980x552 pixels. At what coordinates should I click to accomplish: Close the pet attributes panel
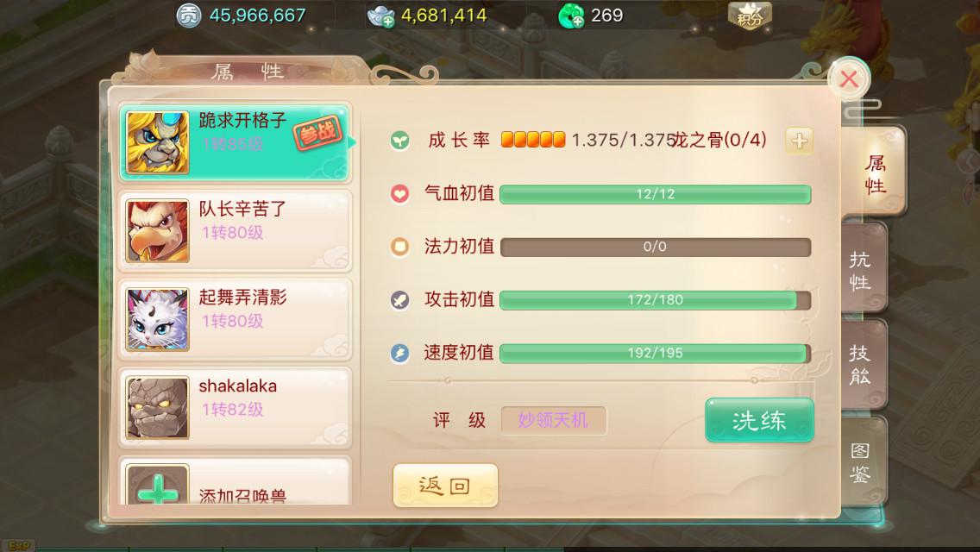[x=848, y=78]
